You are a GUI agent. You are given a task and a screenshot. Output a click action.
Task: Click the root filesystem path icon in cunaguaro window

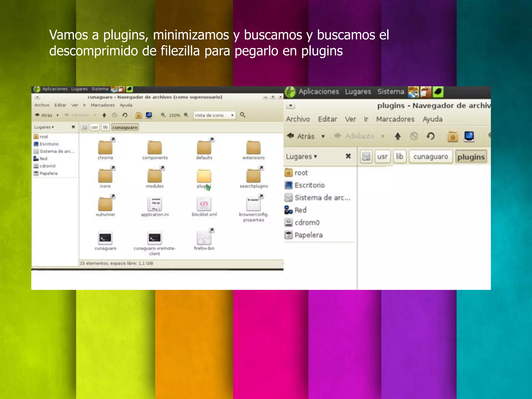[x=84, y=127]
